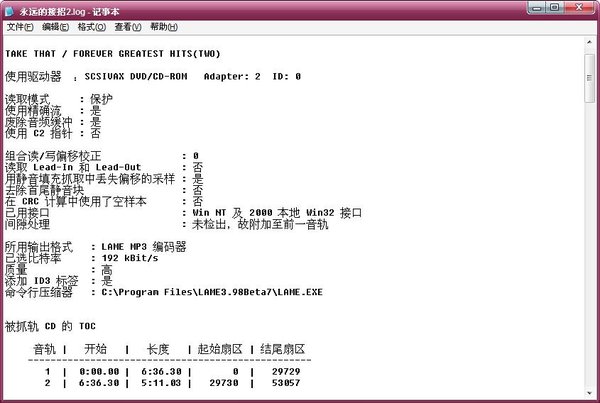
Task: Maximize the Notepad window
Action: click(555, 8)
